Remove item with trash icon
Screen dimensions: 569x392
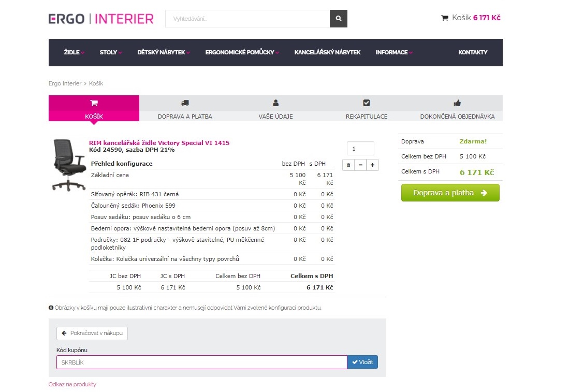(348, 165)
